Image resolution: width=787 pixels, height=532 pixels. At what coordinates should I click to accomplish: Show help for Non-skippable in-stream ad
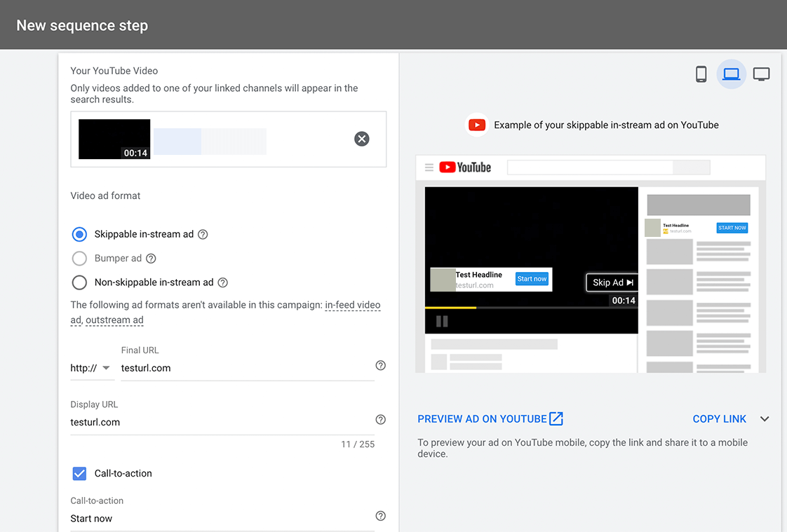pyautogui.click(x=223, y=282)
